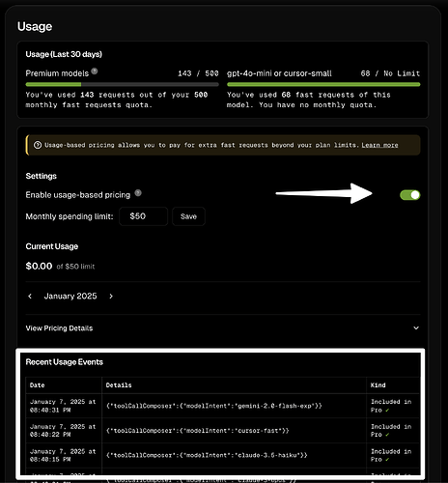This screenshot has width=448, height=483.
Task: Click the date cell for 08:40:31 PM
Action: [64, 406]
